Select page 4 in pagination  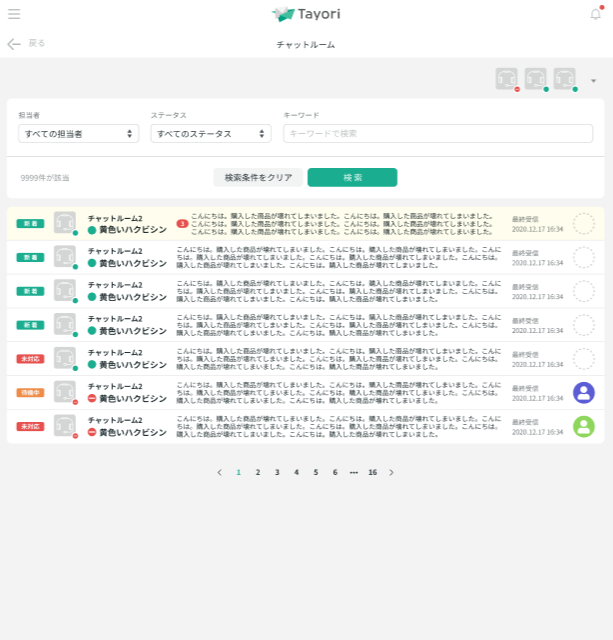click(296, 472)
